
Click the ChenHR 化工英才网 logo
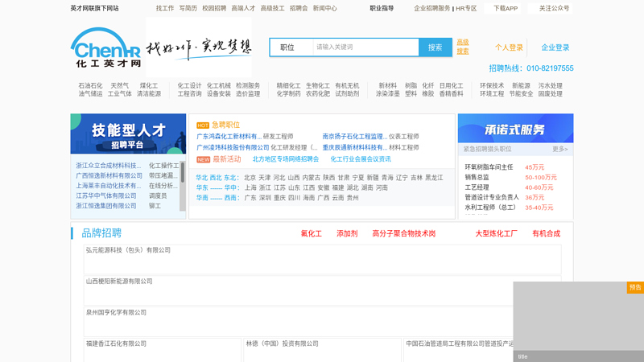(x=106, y=47)
